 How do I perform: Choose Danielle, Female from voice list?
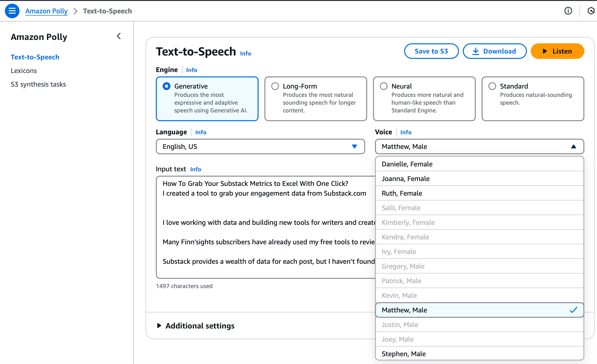click(x=479, y=164)
